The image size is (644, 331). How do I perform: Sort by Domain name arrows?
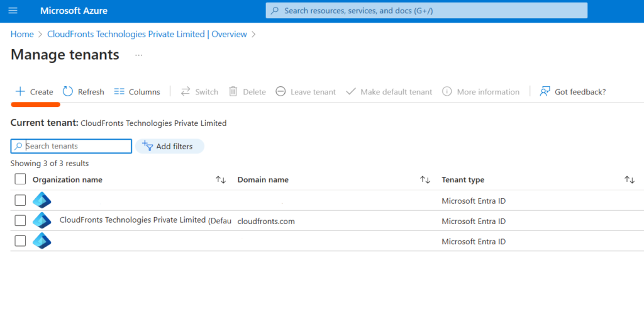coord(425,180)
